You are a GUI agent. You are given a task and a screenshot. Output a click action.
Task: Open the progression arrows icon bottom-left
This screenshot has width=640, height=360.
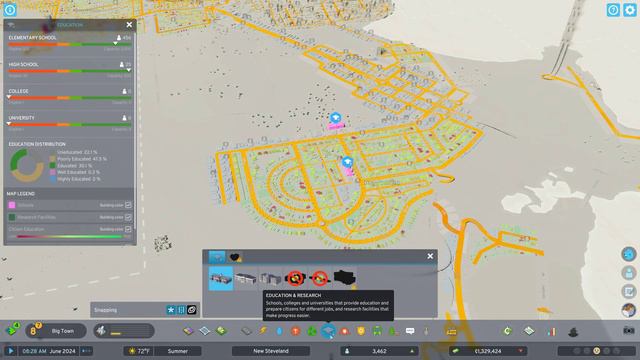point(12,330)
